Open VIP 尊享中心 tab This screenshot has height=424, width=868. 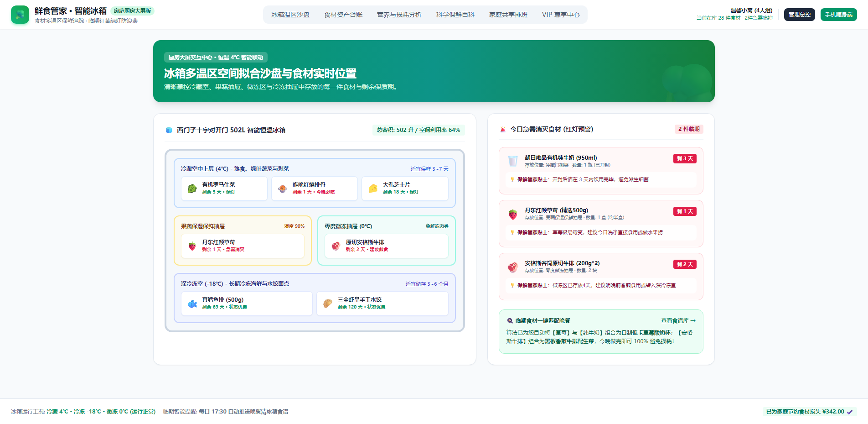(561, 15)
